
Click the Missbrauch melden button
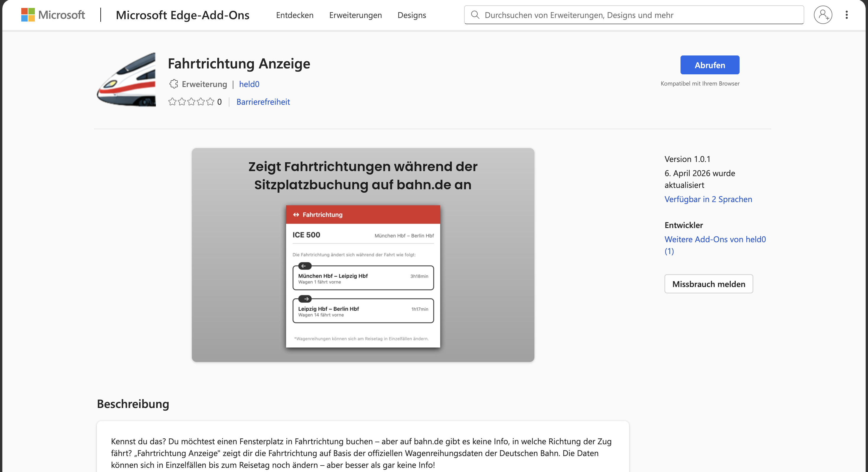tap(709, 284)
